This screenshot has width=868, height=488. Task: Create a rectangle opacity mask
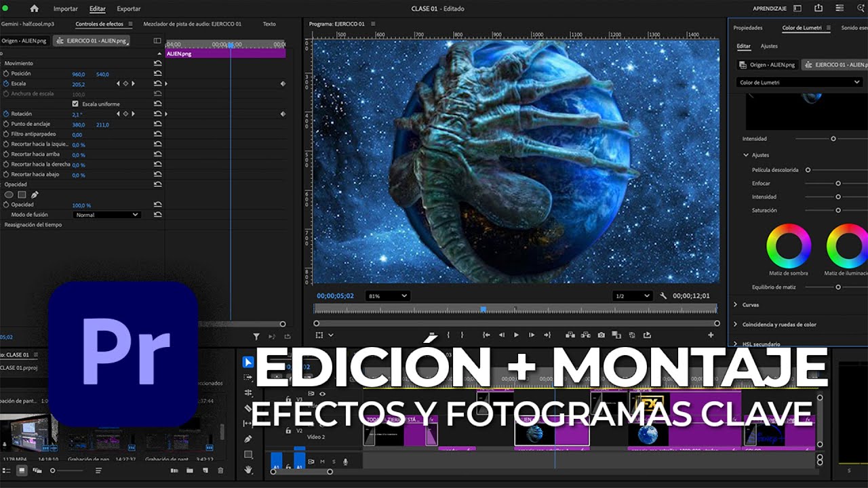click(22, 195)
